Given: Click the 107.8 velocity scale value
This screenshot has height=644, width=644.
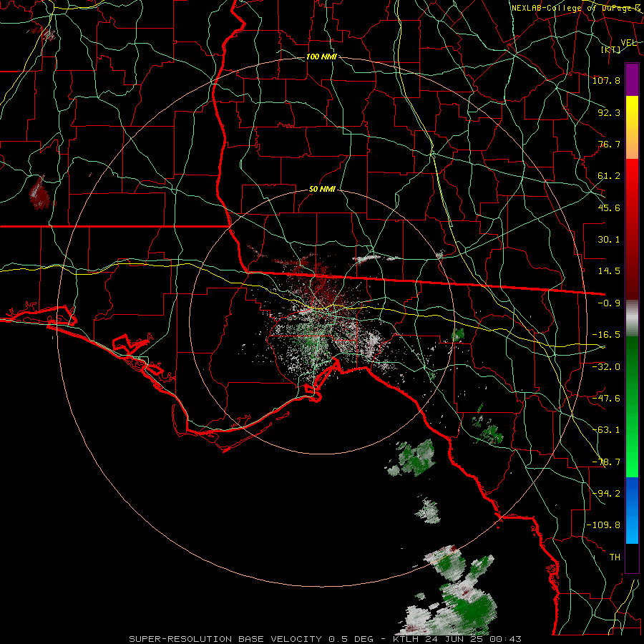Looking at the screenshot, I should pos(606,80).
